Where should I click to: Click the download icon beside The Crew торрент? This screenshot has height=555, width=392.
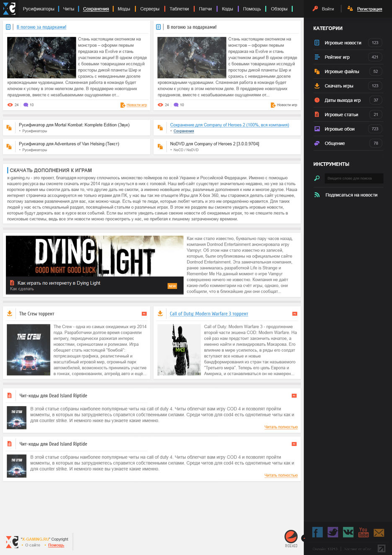(x=10, y=314)
